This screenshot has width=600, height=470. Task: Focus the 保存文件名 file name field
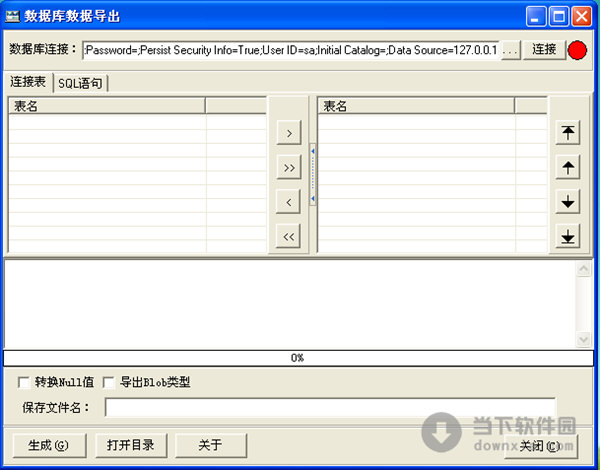330,408
